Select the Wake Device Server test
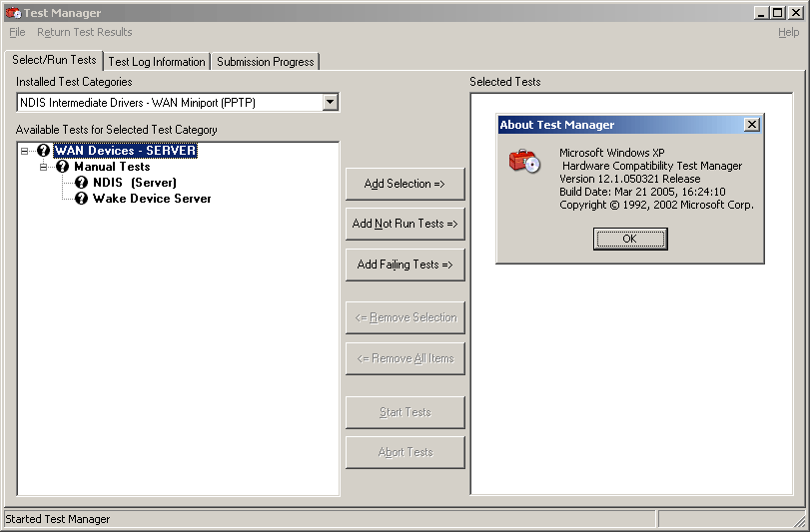The height and width of the screenshot is (532, 810). point(152,199)
